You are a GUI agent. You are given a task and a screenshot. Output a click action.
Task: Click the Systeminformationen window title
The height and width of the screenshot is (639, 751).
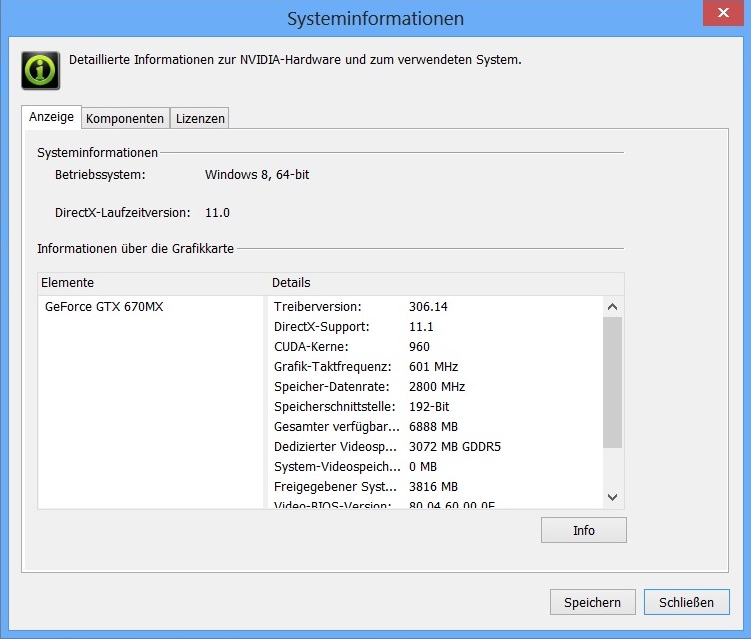(x=376, y=19)
